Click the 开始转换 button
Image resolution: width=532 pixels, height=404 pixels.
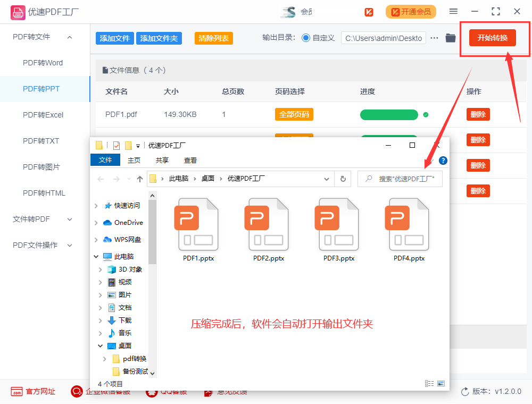click(x=493, y=38)
